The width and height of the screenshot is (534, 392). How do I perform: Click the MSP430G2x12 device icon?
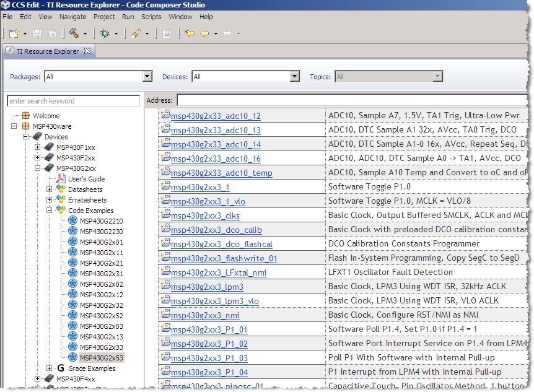(x=72, y=294)
